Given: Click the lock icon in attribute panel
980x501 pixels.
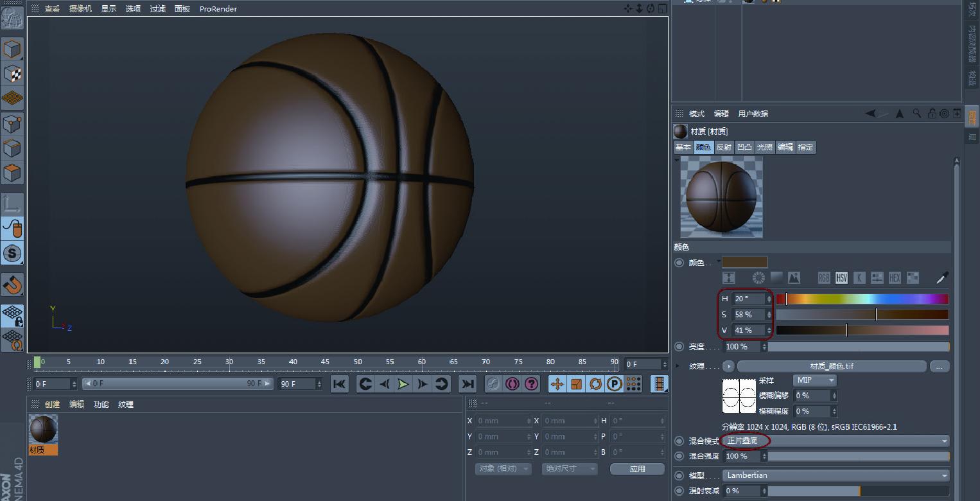Looking at the screenshot, I should (931, 114).
